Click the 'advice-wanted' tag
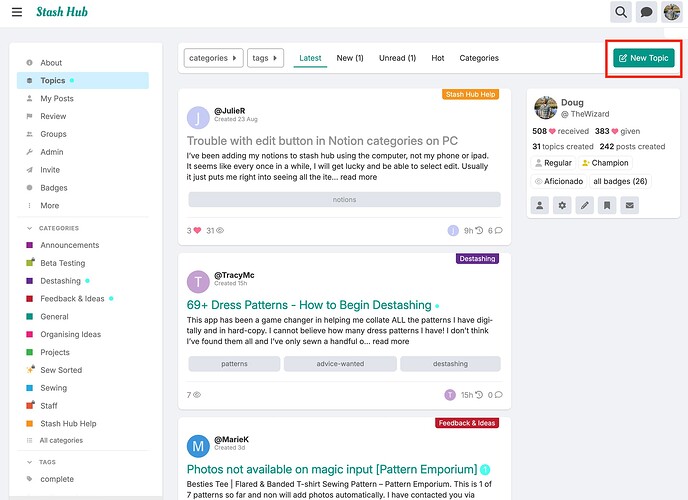Screen dimensions: 688x500 [x=340, y=364]
